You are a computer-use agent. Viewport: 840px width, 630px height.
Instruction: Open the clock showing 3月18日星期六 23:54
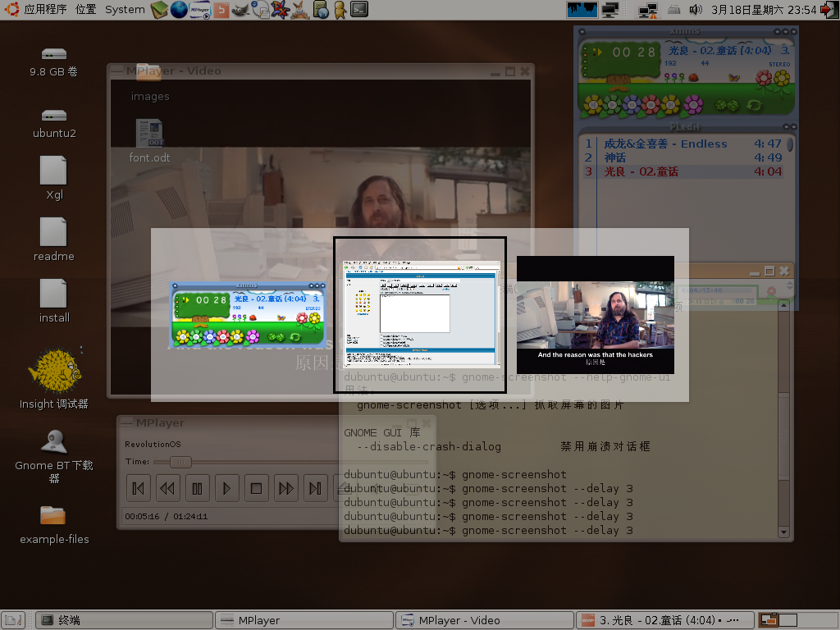(764, 10)
